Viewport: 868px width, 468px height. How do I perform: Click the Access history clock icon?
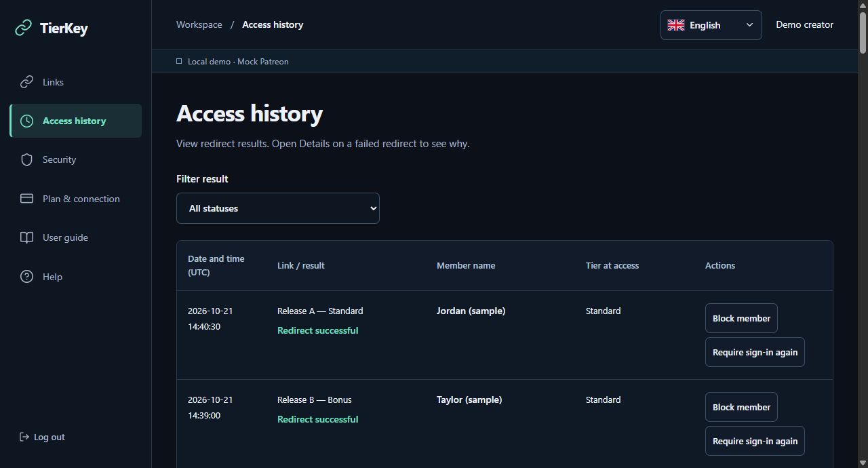point(26,121)
